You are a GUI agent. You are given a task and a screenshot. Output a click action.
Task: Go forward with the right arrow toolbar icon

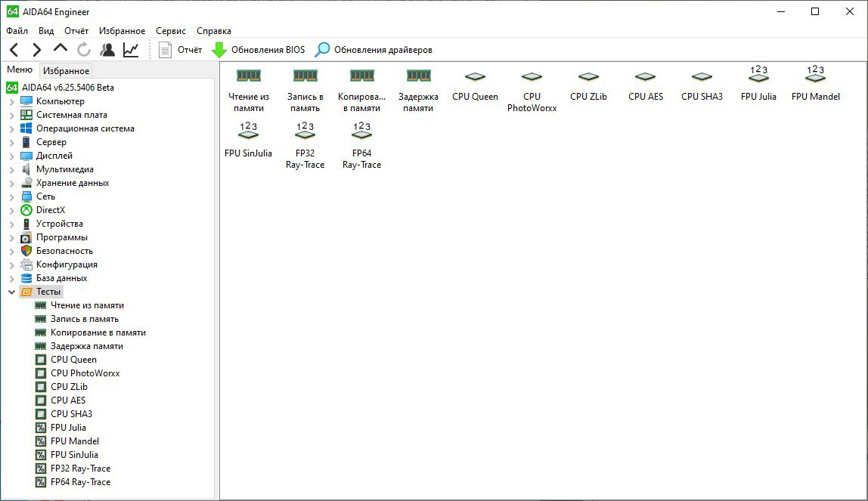click(x=36, y=50)
